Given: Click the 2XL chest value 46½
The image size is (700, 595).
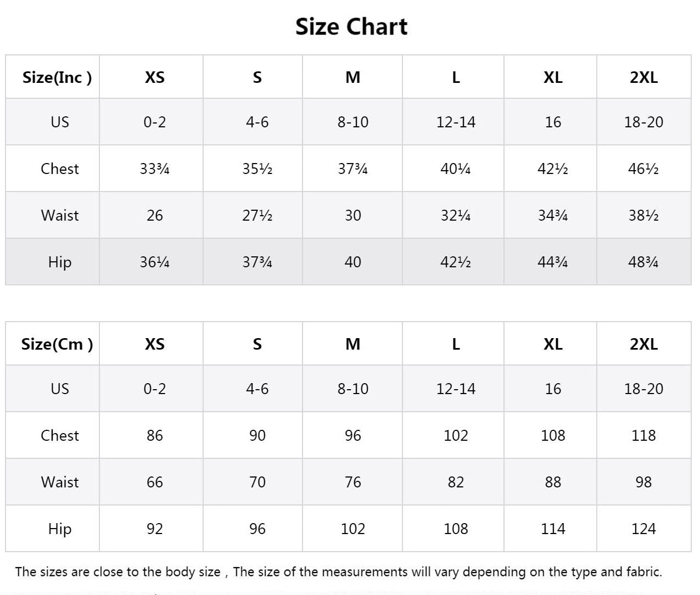Looking at the screenshot, I should (x=643, y=169).
